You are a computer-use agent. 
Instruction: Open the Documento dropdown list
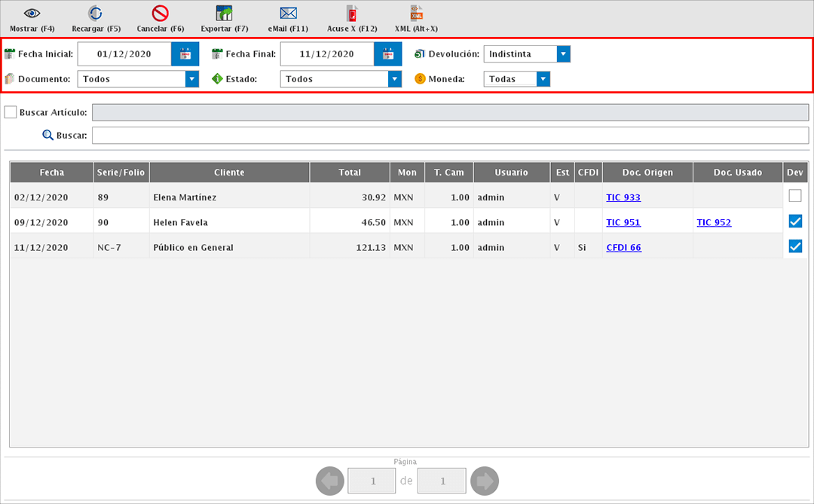[x=191, y=79]
